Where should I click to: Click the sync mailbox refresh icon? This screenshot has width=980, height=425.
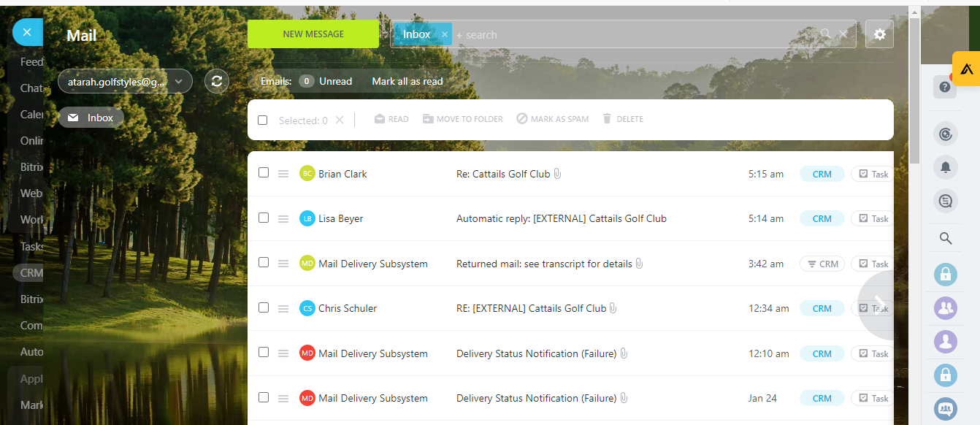[216, 81]
